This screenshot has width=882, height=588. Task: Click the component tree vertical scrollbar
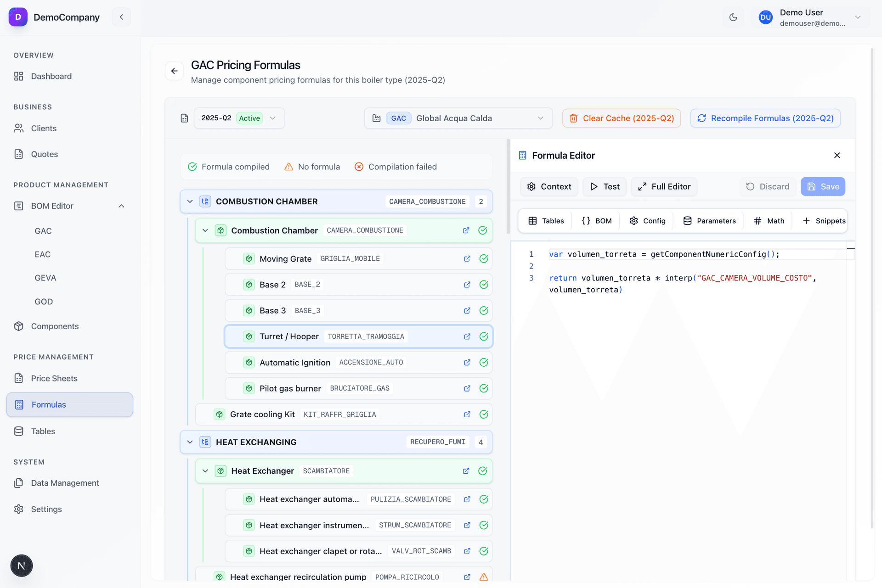tap(508, 186)
